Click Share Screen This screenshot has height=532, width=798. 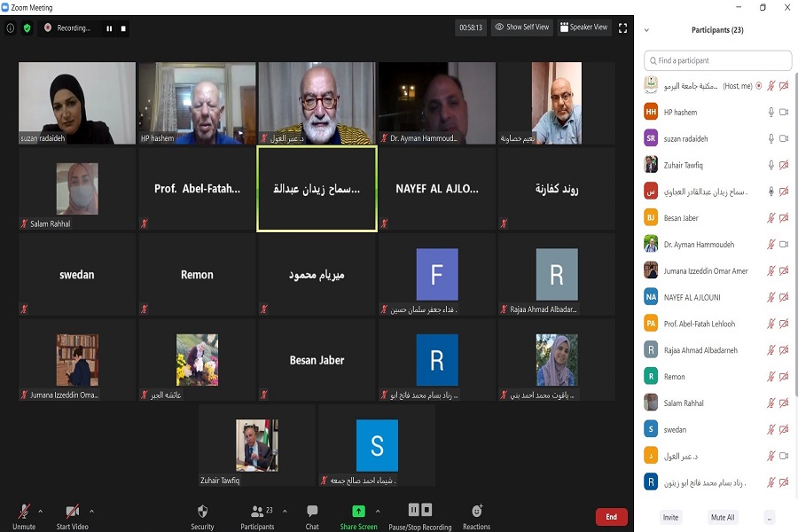tap(359, 516)
